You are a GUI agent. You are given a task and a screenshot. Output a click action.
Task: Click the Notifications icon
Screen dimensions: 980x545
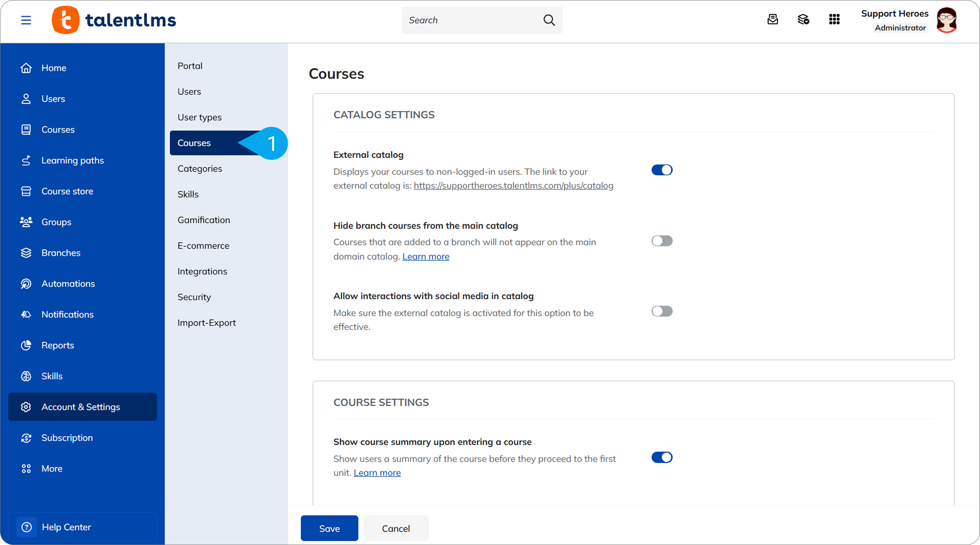(x=26, y=315)
